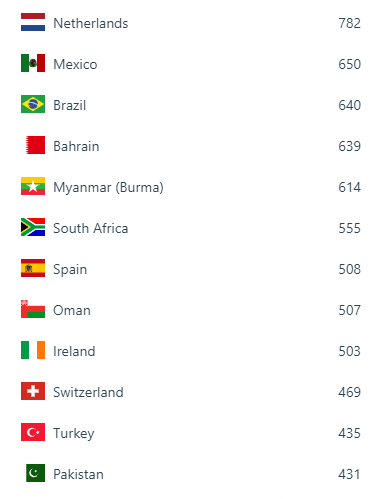379x499 pixels.
Task: Click the Ireland flag icon
Action: tap(33, 350)
